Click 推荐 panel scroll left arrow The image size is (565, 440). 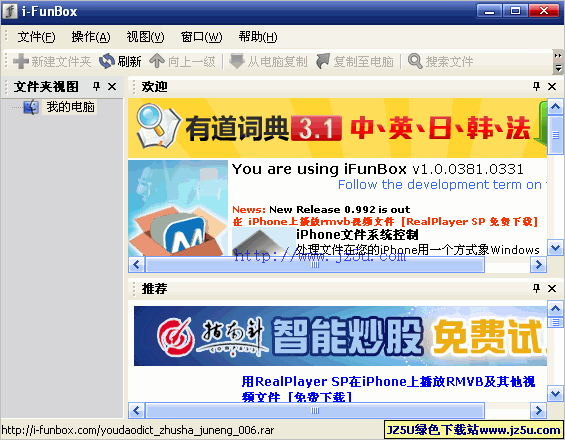point(136,410)
